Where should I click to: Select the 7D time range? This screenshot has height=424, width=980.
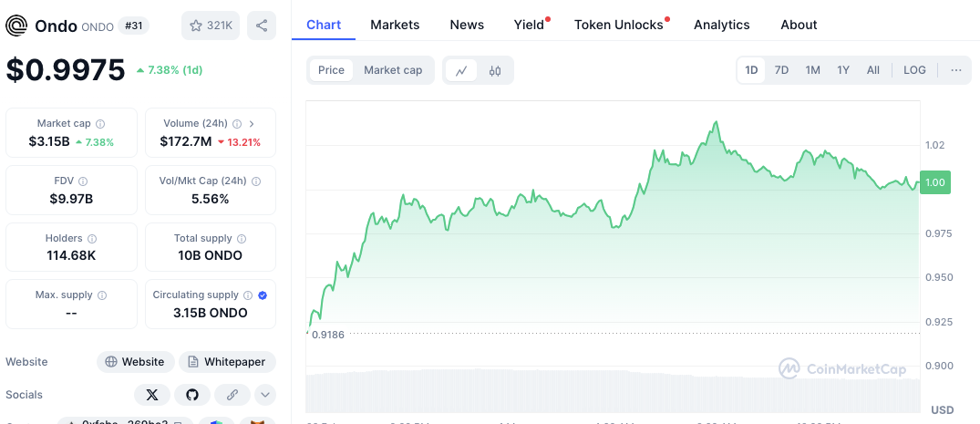781,70
